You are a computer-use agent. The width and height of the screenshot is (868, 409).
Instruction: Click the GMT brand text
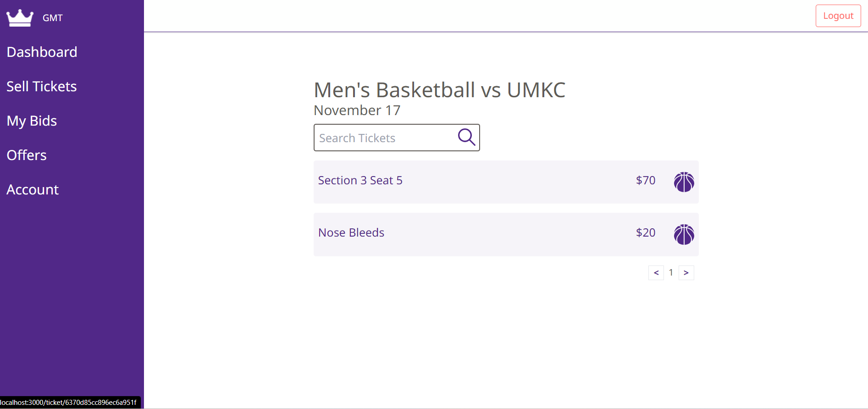click(52, 18)
